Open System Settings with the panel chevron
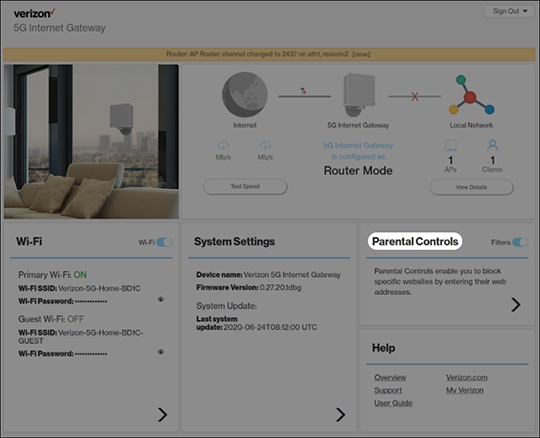Image resolution: width=540 pixels, height=438 pixels. (x=340, y=415)
